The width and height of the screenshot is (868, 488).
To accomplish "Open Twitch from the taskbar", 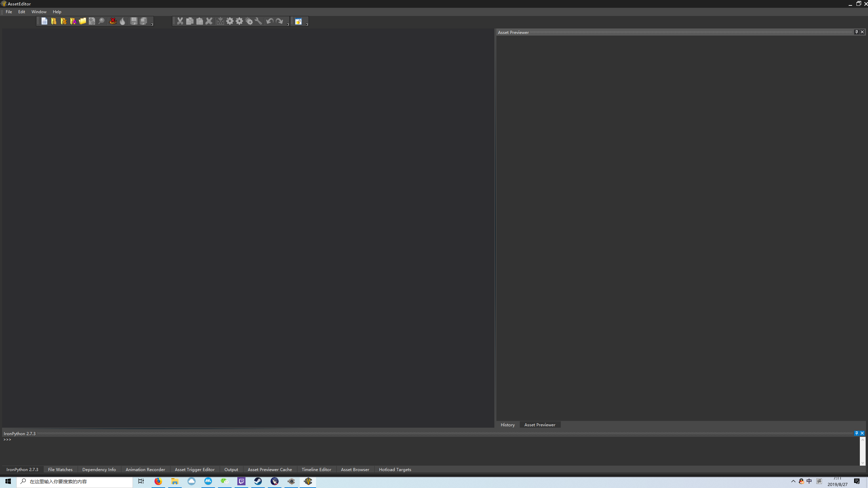I will tap(241, 482).
